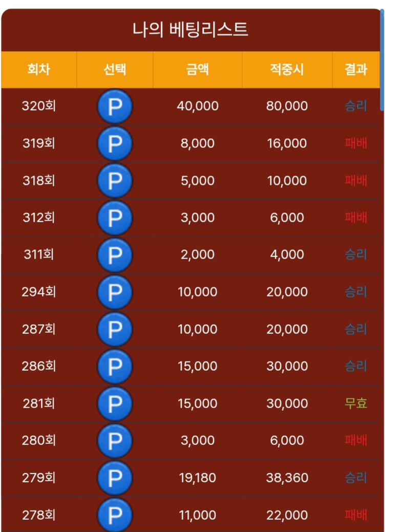
Task: Click the 19,180 amount in row 279회
Action: point(198,478)
